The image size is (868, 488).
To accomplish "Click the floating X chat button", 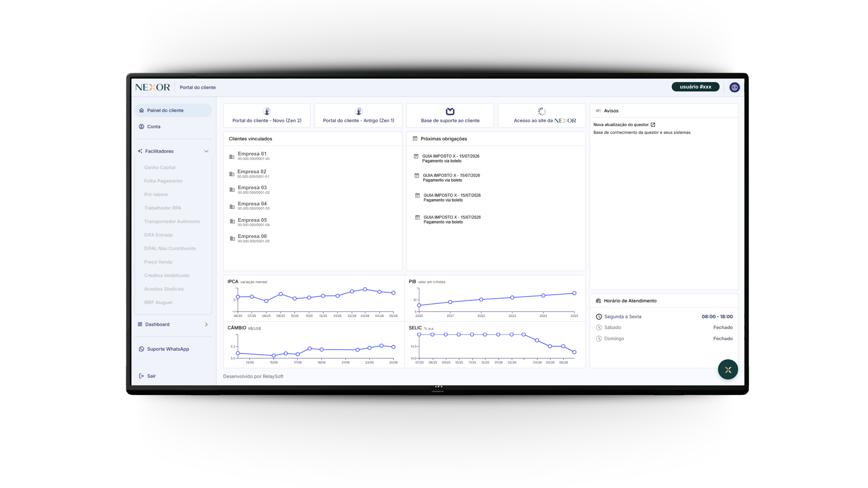I will [728, 369].
